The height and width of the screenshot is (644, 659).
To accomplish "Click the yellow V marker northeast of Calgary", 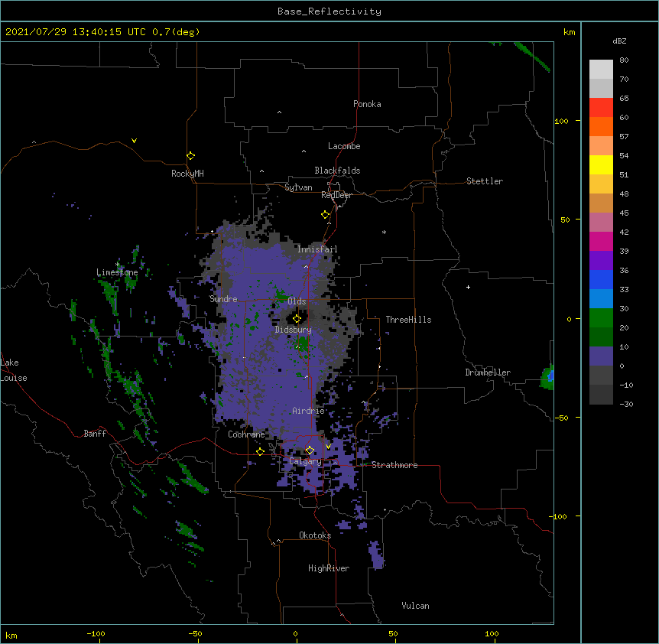I will (x=328, y=447).
